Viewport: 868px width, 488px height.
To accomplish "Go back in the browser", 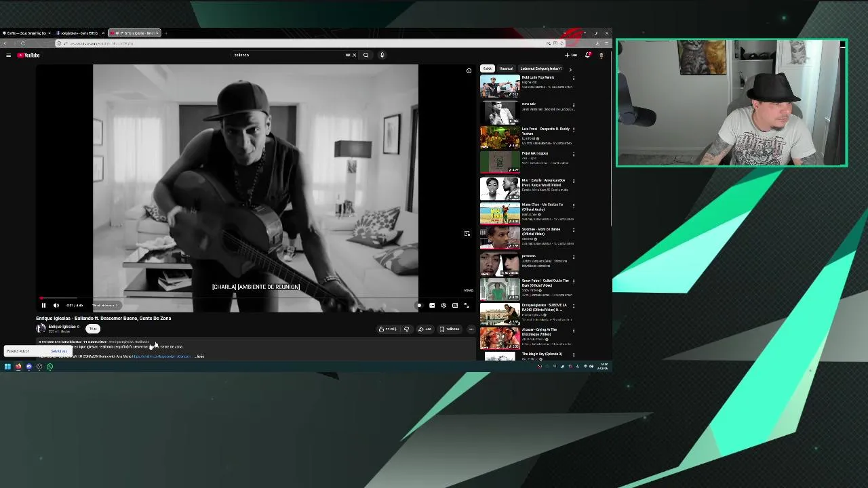I will tap(5, 43).
